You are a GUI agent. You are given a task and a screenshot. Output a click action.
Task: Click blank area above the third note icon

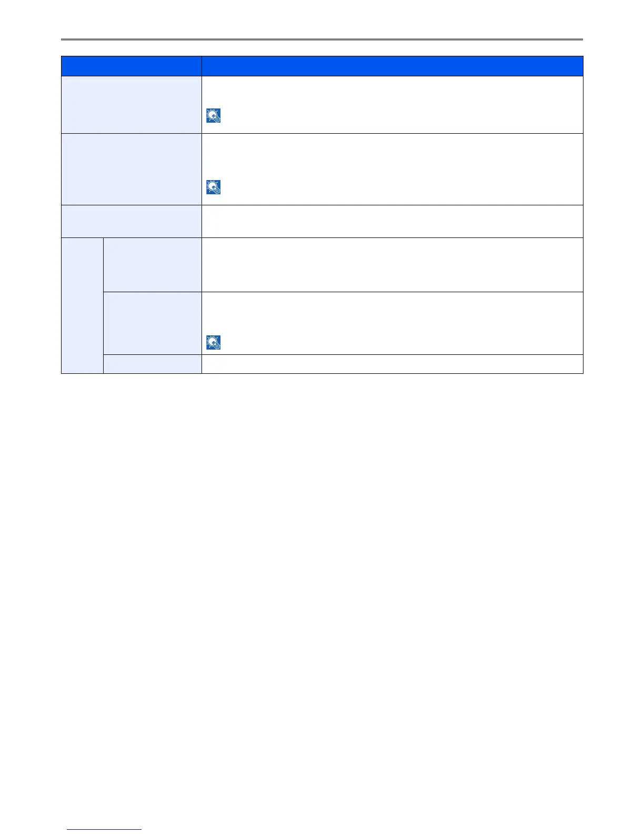393,313
